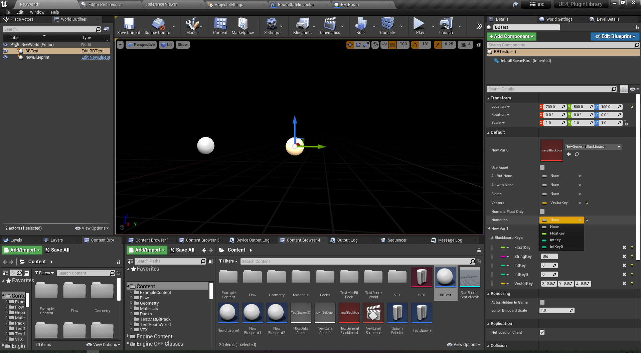Viewport: 644px width, 353px height.
Task: Switch to the World Settings tab
Action: tap(559, 19)
